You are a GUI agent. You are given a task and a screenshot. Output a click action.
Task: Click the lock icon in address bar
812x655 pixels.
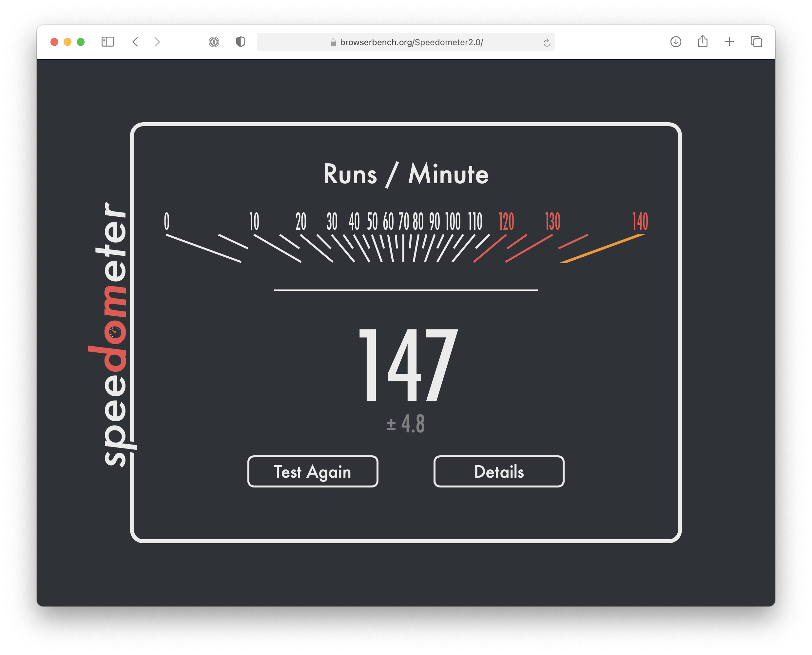333,42
